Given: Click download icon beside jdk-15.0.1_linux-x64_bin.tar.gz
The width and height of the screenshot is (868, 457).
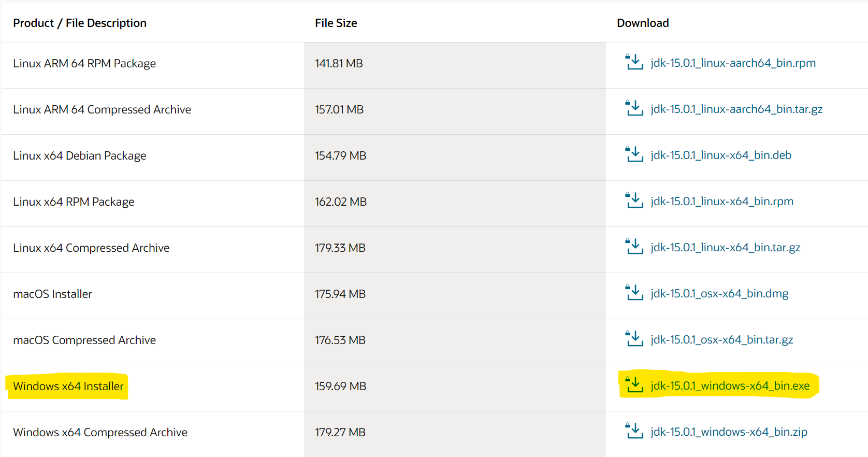Looking at the screenshot, I should coord(634,247).
